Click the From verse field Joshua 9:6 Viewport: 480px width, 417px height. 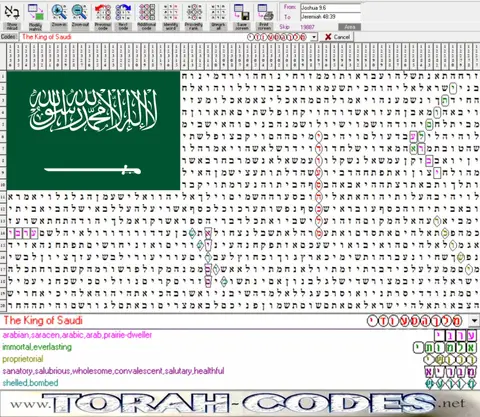(x=330, y=8)
